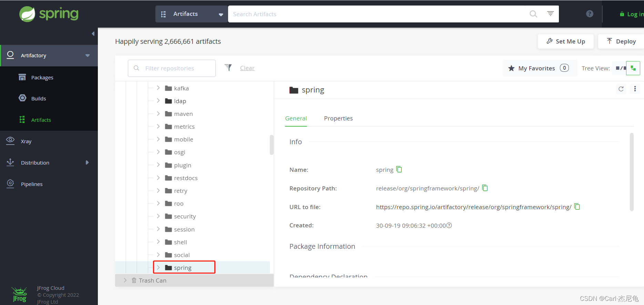Select the restdocs folder

tap(181, 178)
